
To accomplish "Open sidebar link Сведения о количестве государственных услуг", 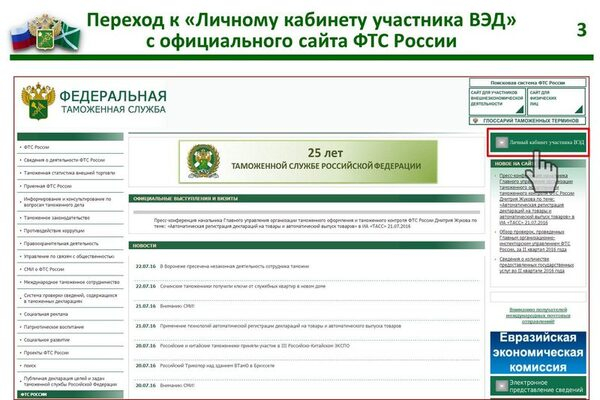I will pyautogui.click(x=536, y=265).
